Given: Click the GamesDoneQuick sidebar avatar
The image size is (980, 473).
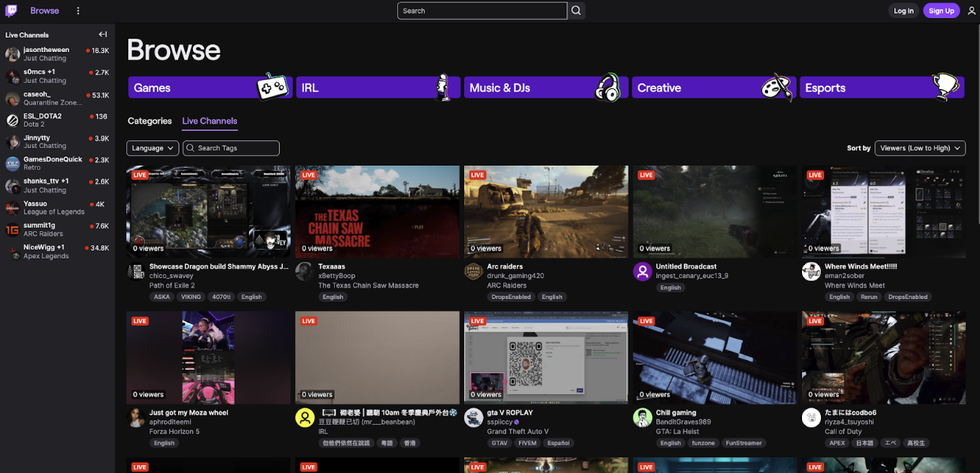Looking at the screenshot, I should pyautogui.click(x=13, y=164).
